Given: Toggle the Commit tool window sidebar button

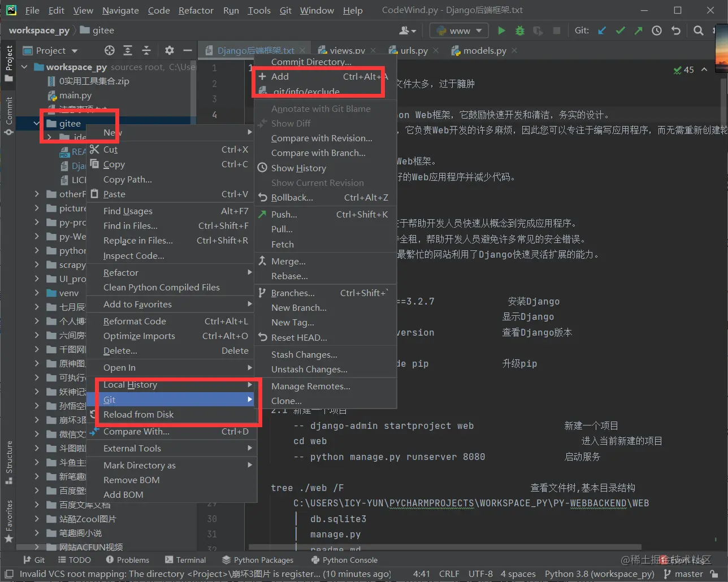Looking at the screenshot, I should [x=9, y=116].
